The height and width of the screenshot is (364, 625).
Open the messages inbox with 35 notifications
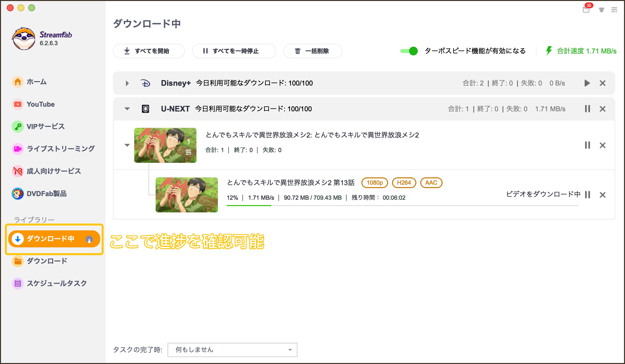point(586,10)
